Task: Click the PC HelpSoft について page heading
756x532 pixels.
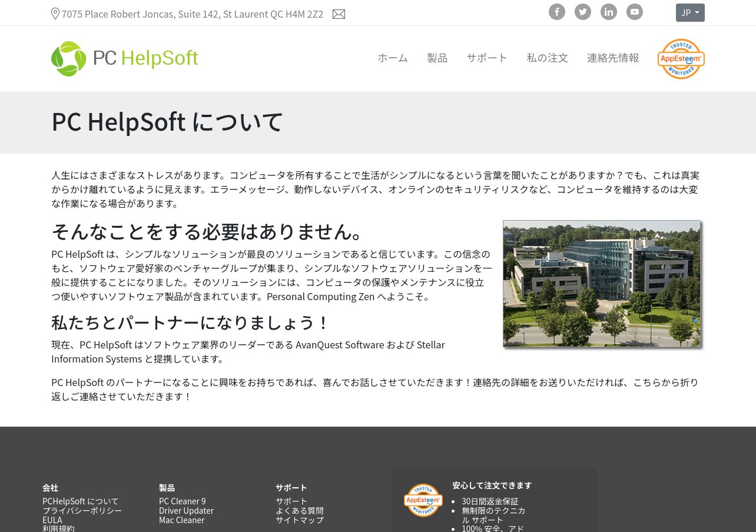Action: 167,122
